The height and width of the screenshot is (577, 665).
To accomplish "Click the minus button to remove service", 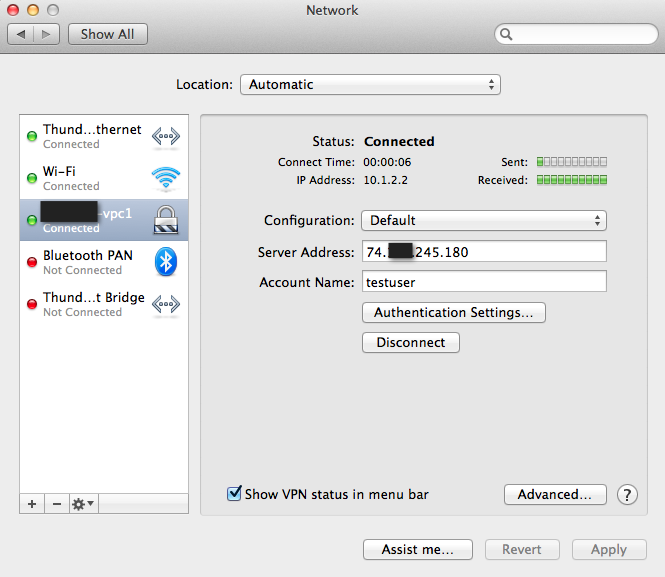I will click(x=56, y=504).
